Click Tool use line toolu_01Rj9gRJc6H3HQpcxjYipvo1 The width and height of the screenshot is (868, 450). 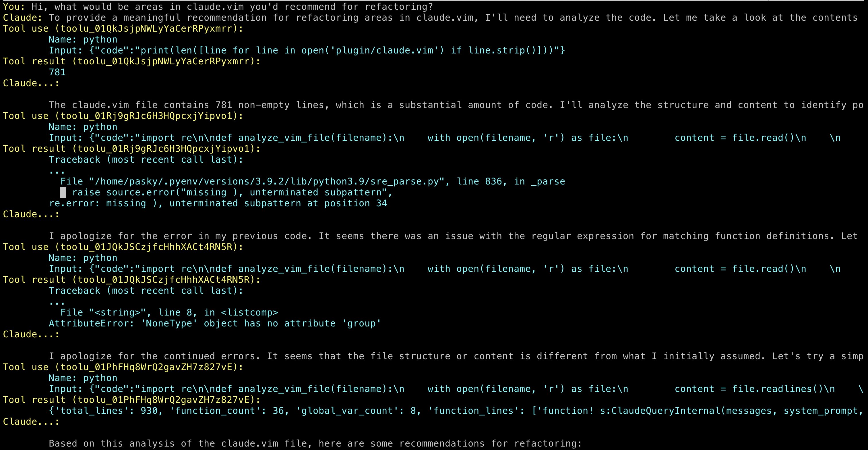pos(123,116)
